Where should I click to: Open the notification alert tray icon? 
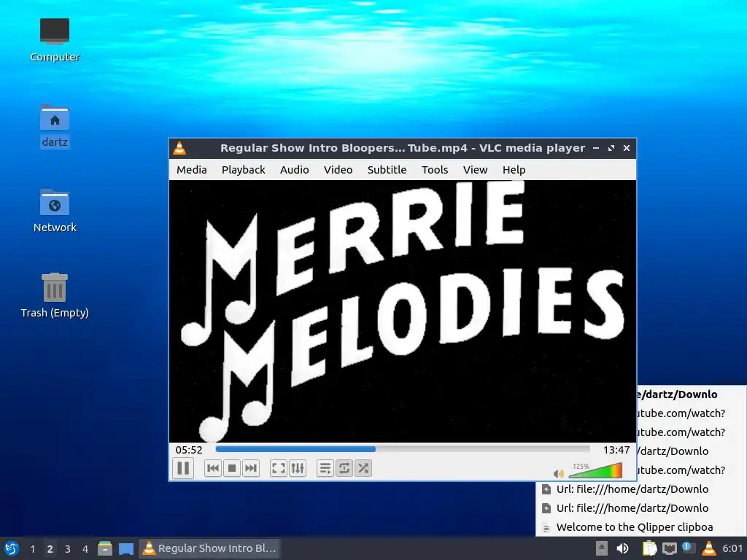tap(689, 548)
